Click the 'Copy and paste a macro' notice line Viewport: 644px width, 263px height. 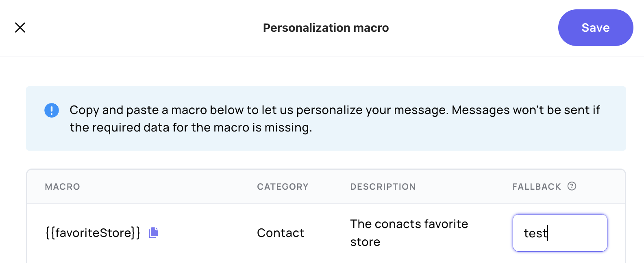point(335,110)
